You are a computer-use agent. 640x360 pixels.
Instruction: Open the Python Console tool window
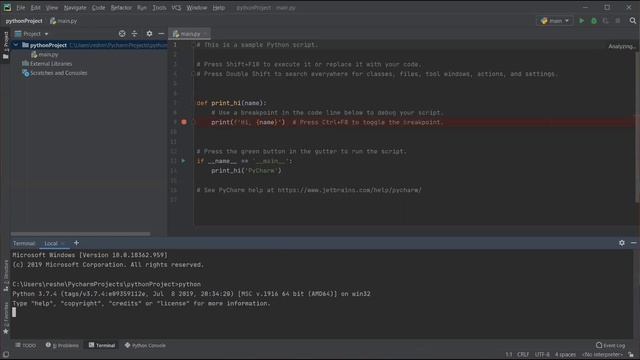point(145,345)
